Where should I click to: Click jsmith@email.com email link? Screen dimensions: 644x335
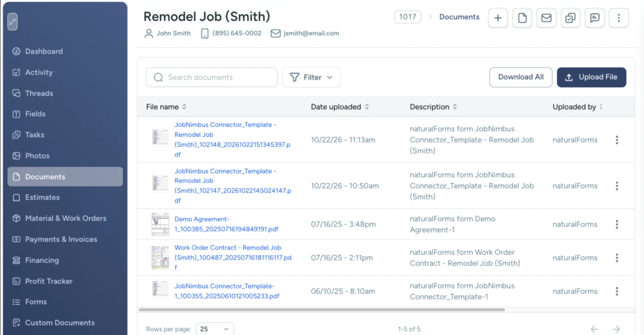311,33
